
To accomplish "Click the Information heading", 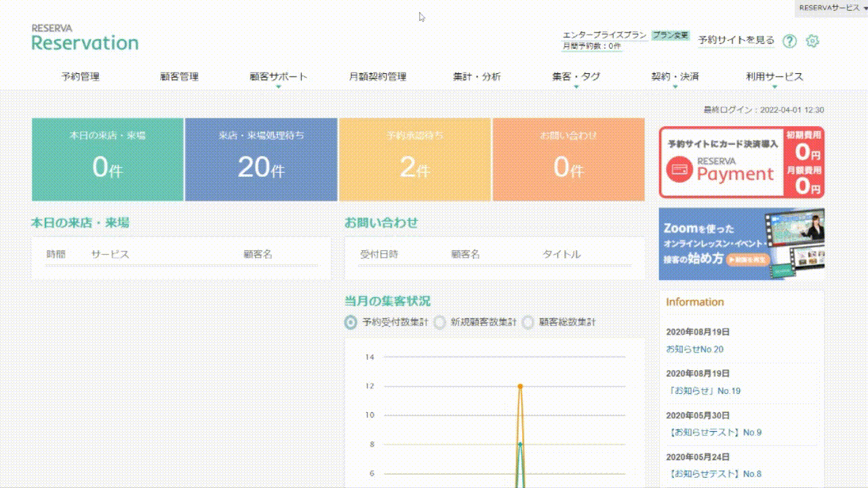I will [695, 302].
